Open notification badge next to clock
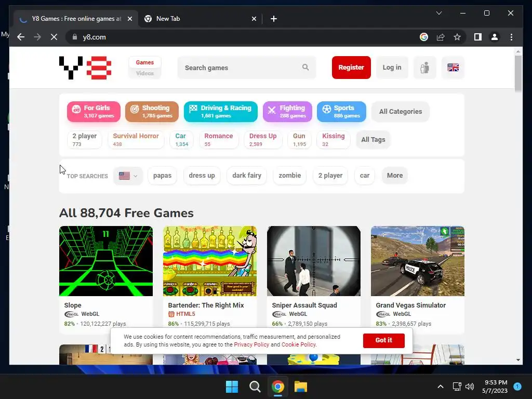Image resolution: width=532 pixels, height=399 pixels. (x=517, y=386)
